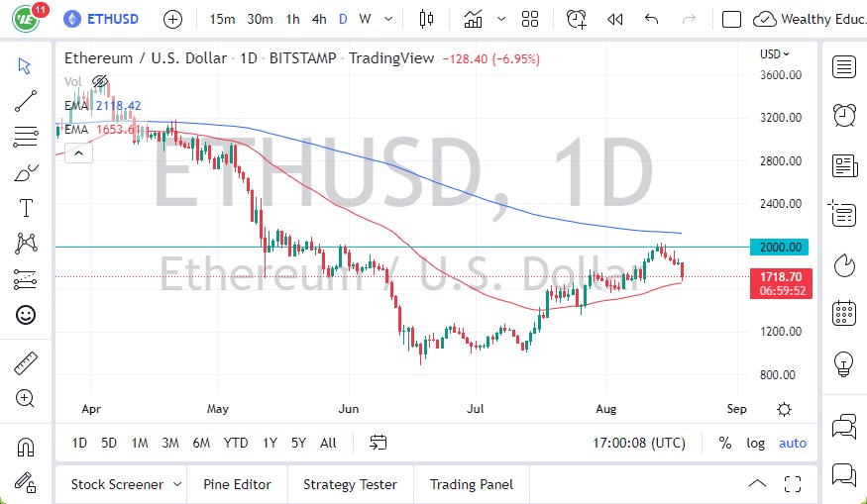867x504 pixels.
Task: Select the trend line drawing tool
Action: pos(26,100)
